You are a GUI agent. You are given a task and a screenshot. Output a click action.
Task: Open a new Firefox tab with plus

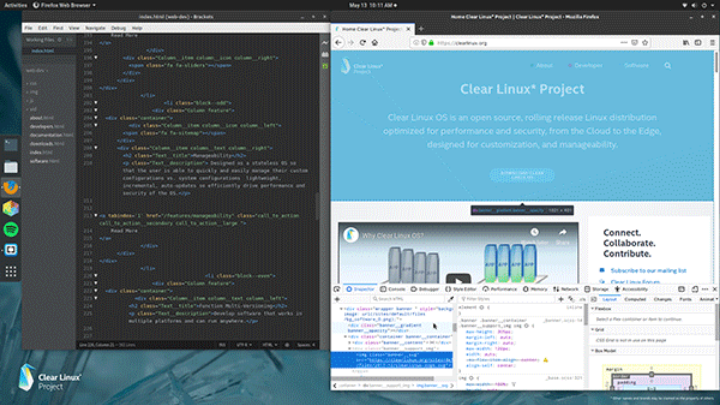point(421,28)
